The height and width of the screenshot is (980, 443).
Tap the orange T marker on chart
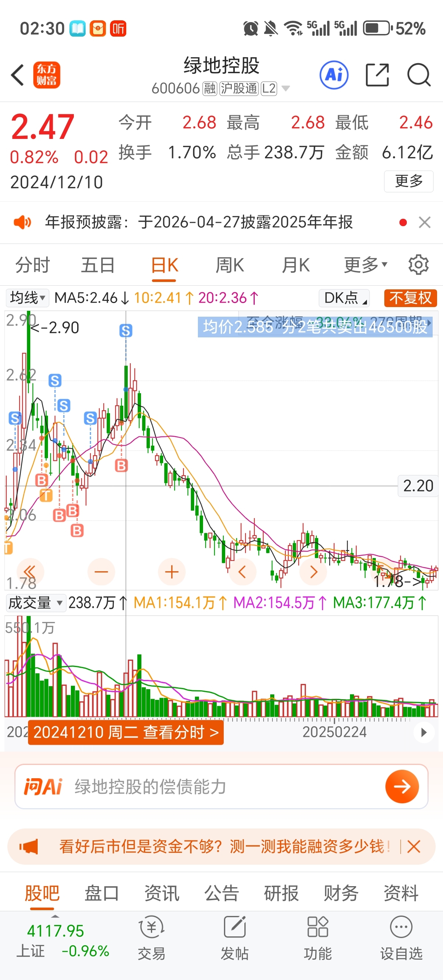[x=47, y=495]
